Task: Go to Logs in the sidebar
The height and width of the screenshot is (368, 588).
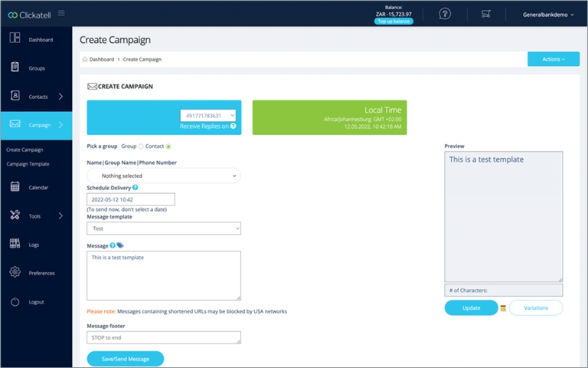Action: (x=35, y=245)
